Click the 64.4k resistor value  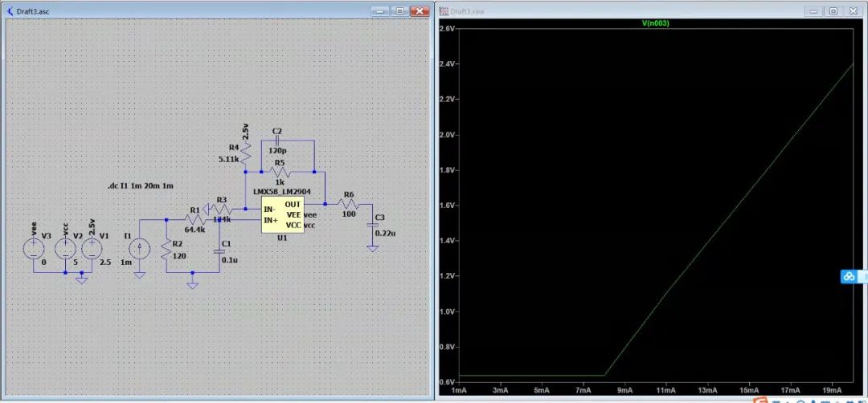tap(194, 230)
